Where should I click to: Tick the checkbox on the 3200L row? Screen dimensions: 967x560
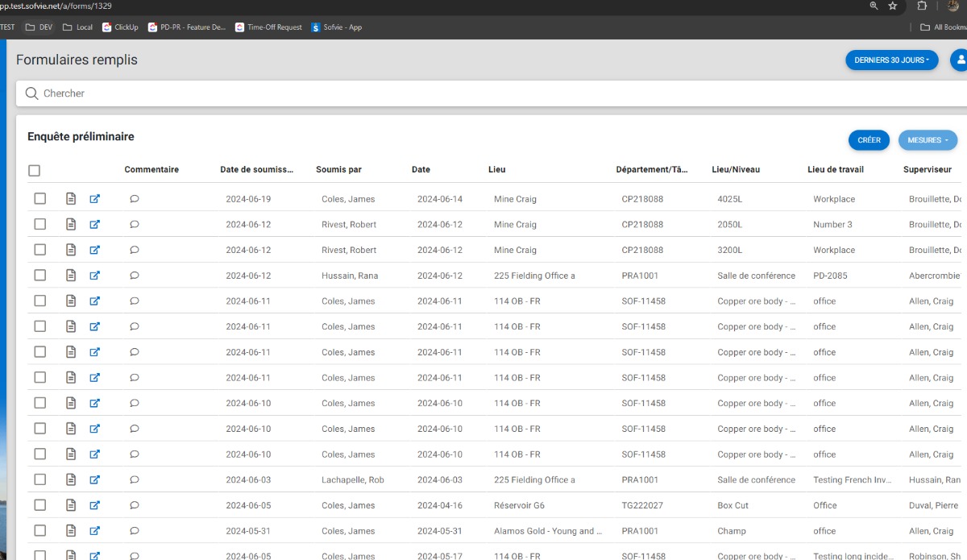point(40,250)
